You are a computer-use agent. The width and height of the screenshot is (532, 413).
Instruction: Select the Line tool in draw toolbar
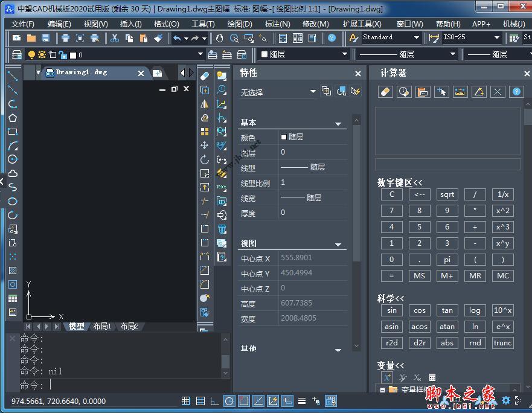(x=13, y=76)
